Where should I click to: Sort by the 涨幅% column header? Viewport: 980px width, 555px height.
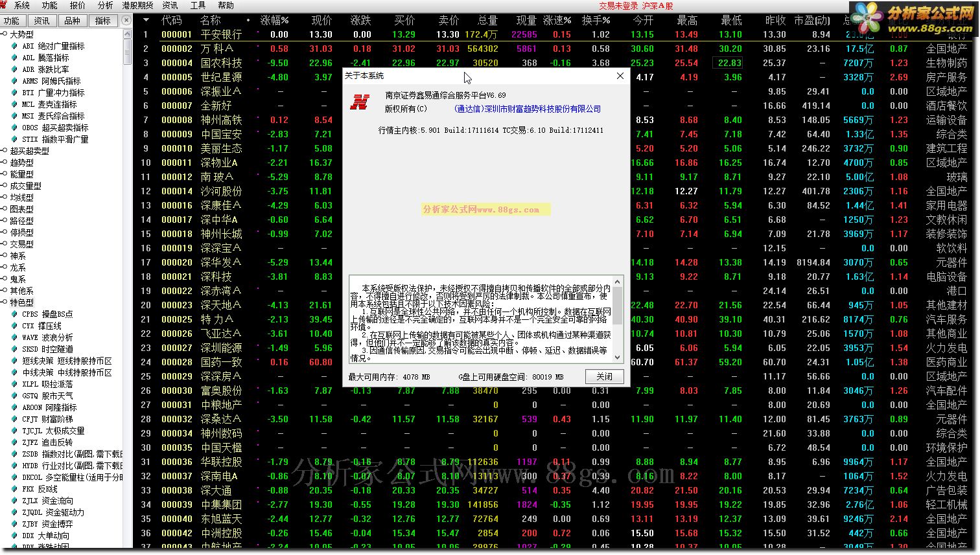pos(274,21)
